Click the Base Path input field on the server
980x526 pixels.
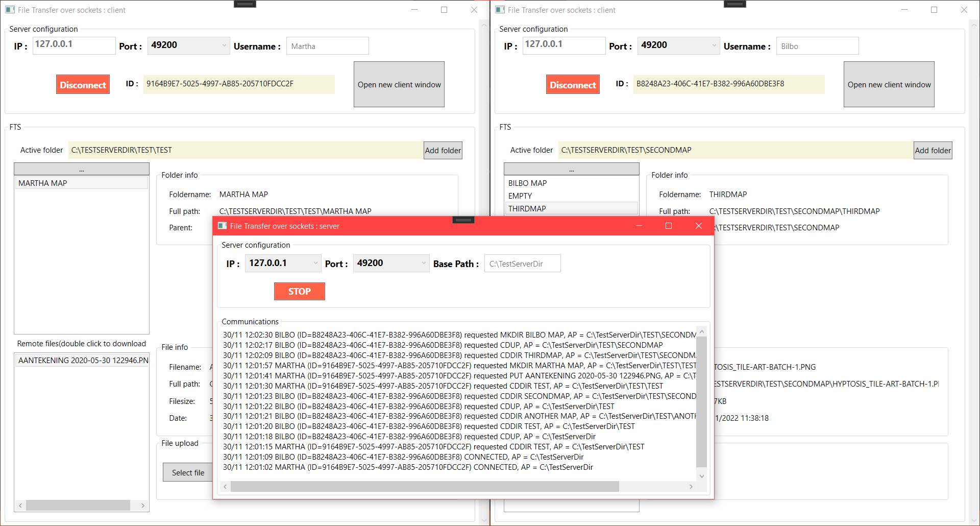(522, 263)
